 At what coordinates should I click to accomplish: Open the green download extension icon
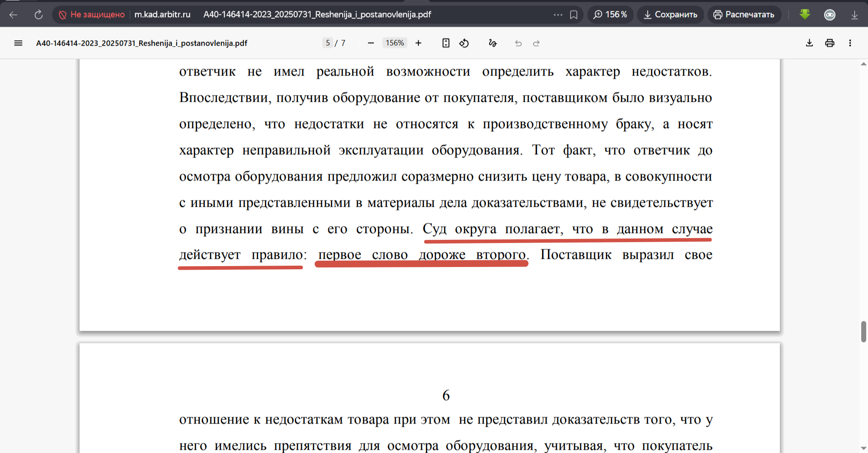coord(805,14)
